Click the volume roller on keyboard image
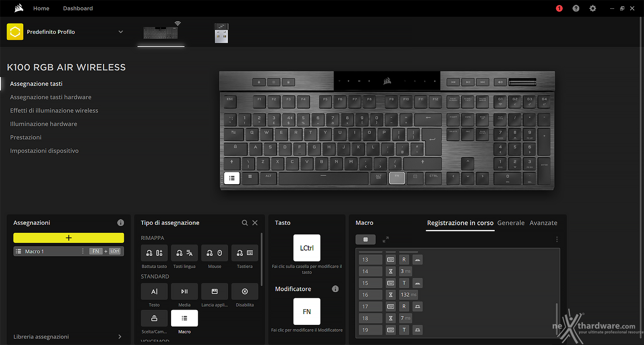 click(522, 82)
